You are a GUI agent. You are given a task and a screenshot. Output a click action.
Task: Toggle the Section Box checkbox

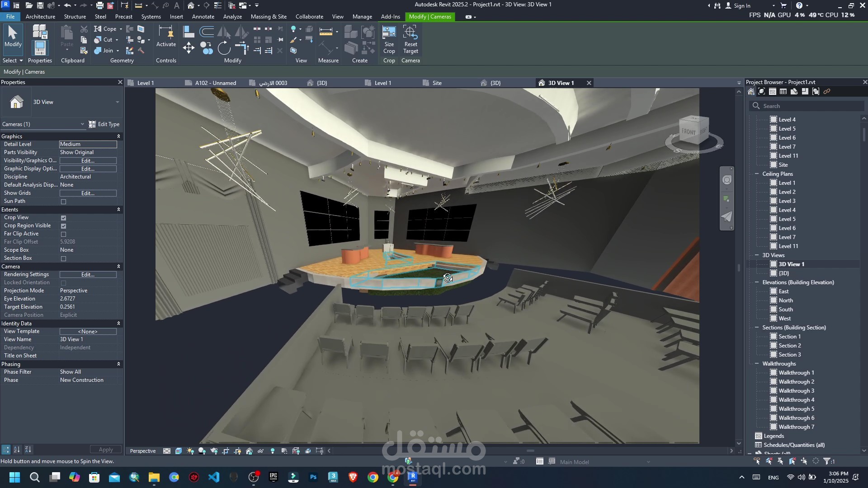tap(63, 258)
